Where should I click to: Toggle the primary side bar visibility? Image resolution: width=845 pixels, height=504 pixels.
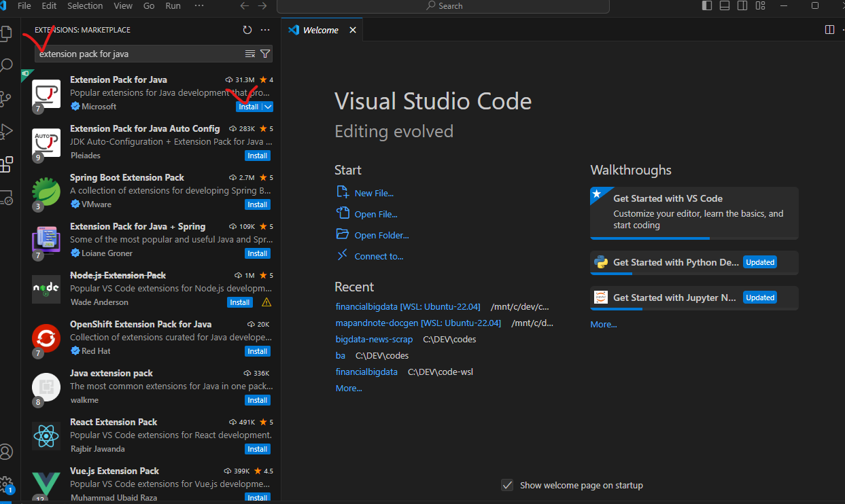click(705, 5)
